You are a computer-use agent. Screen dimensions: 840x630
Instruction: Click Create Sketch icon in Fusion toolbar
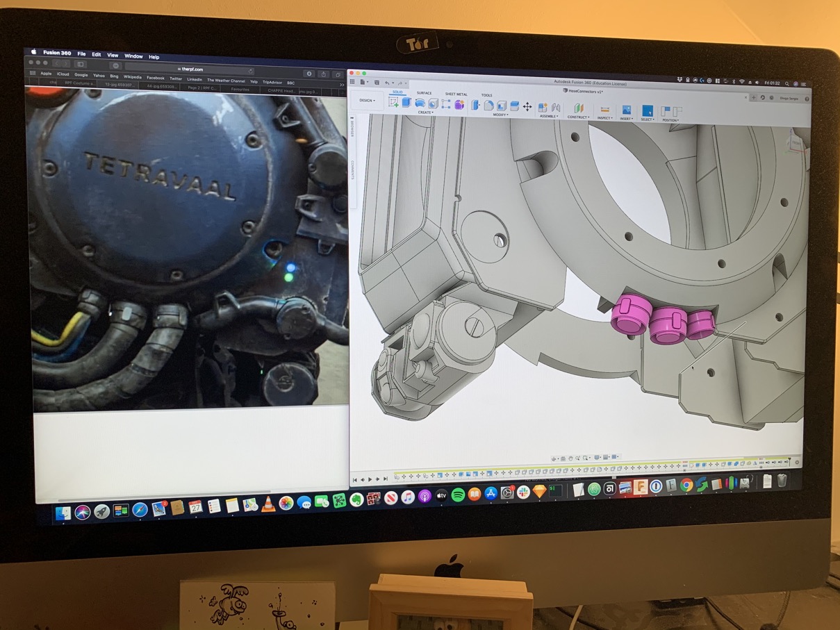pyautogui.click(x=394, y=103)
